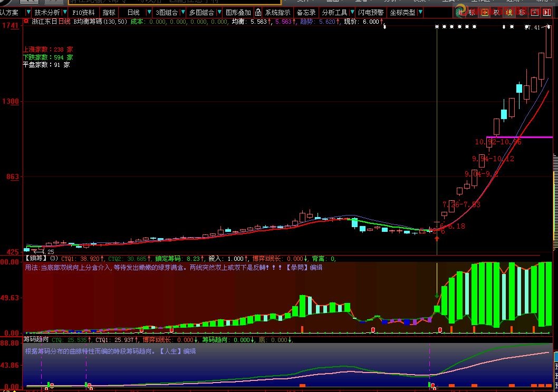The height and width of the screenshot is (392, 558).
Task: Click the 10.92-10.96 price range label
Action: pos(498,142)
